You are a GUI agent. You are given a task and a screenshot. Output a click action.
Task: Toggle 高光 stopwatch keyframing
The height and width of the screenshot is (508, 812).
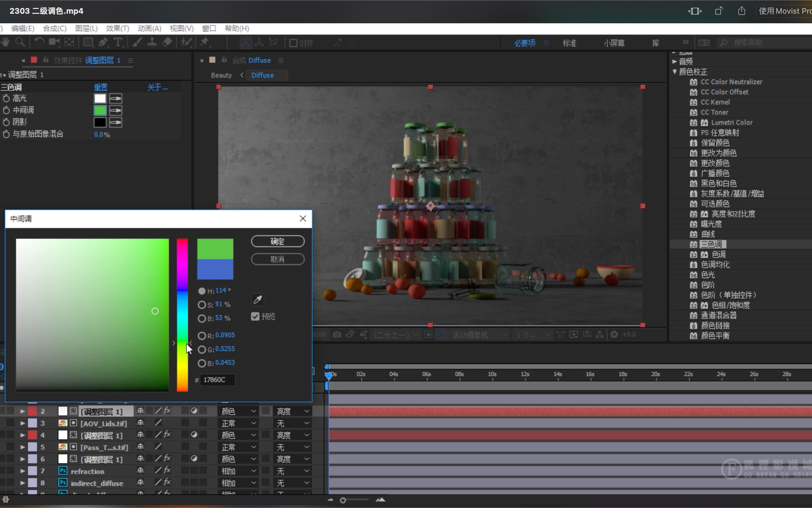6,98
